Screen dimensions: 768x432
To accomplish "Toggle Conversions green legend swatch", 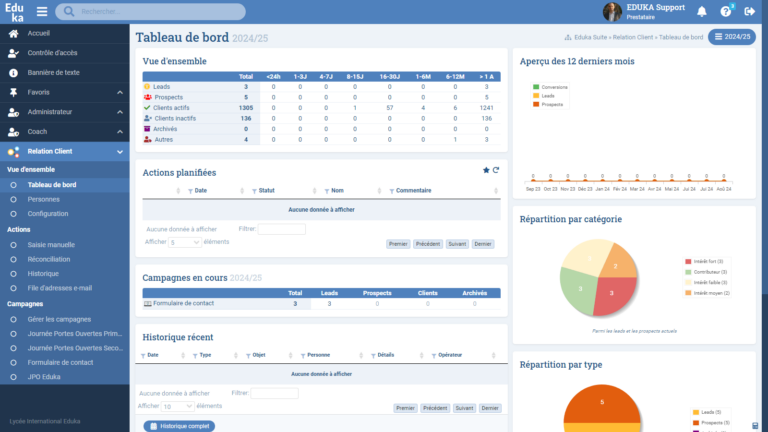I will 536,87.
